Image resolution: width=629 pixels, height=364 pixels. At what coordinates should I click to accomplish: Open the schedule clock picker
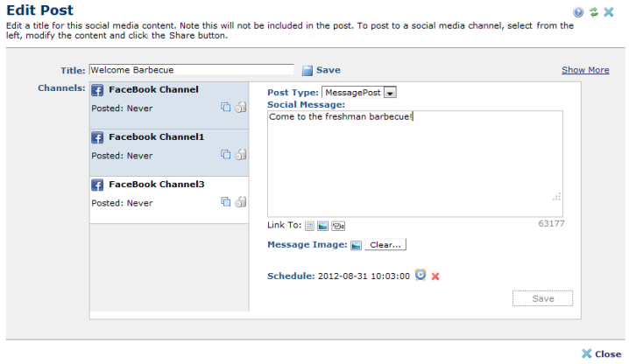coord(421,276)
